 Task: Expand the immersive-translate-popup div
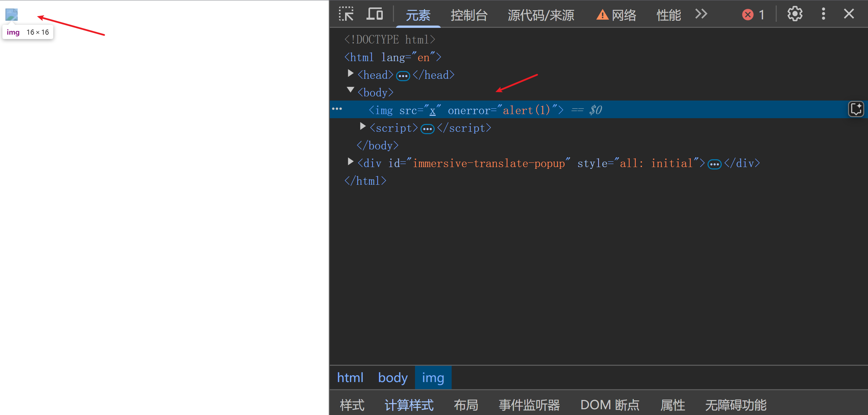tap(351, 162)
